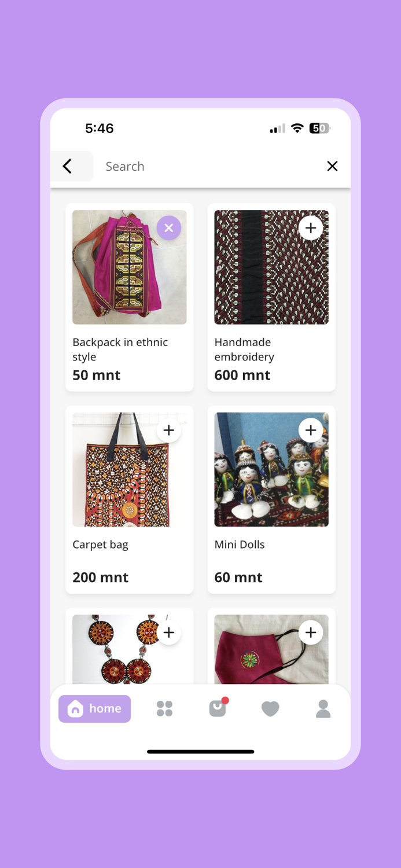Go back using the left arrow icon
This screenshot has width=401, height=868.
67,167
